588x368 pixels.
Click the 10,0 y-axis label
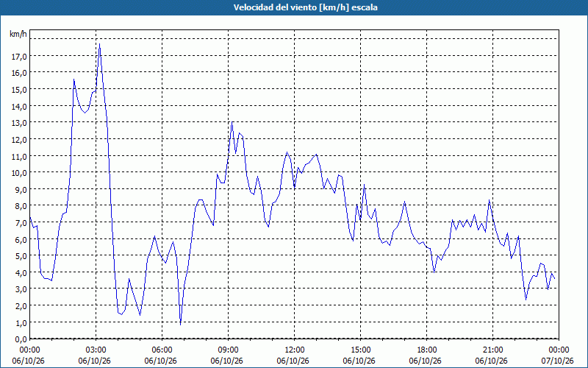click(19, 173)
